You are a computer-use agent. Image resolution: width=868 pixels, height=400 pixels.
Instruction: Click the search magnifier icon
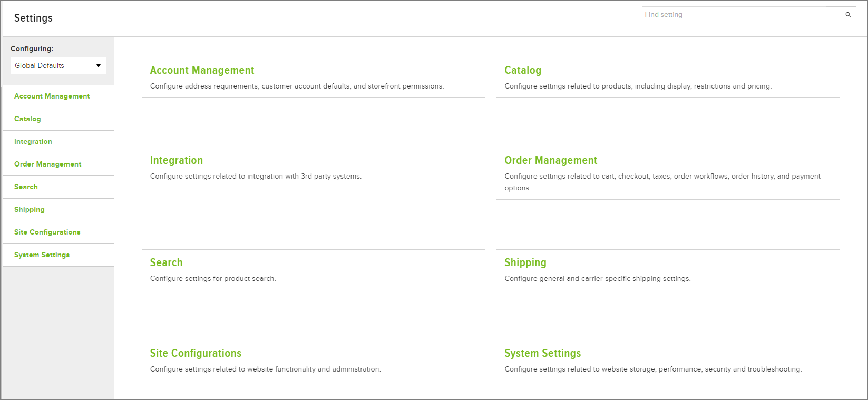[848, 15]
